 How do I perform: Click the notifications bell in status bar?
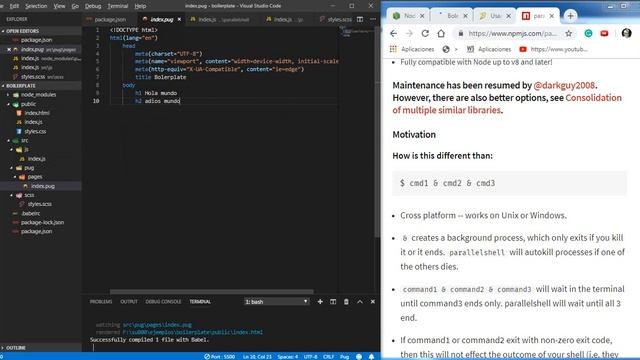click(371, 356)
